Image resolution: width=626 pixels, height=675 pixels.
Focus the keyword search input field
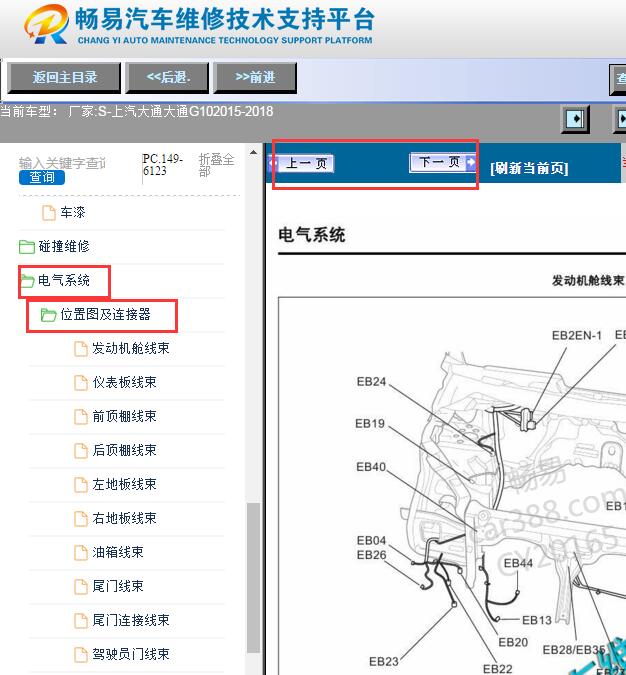click(x=62, y=162)
